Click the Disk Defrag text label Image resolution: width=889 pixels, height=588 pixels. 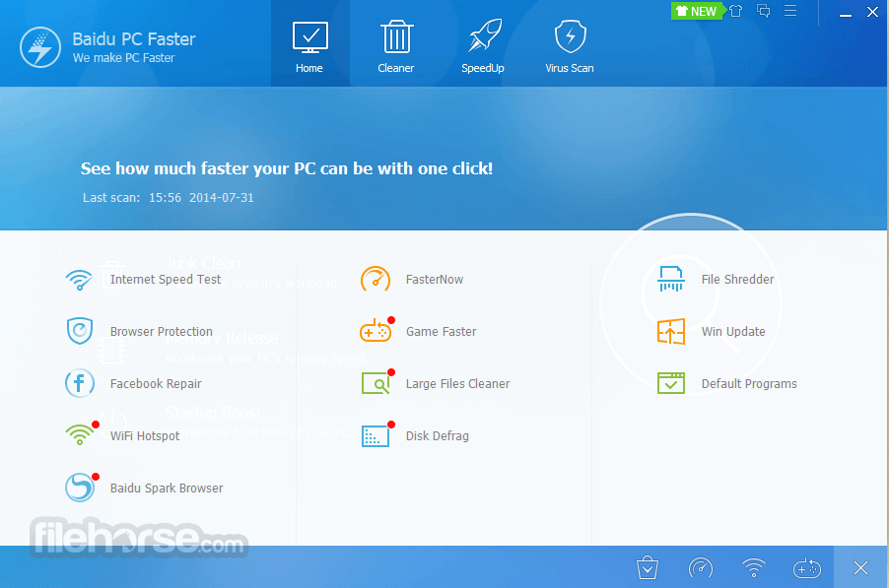pyautogui.click(x=438, y=435)
